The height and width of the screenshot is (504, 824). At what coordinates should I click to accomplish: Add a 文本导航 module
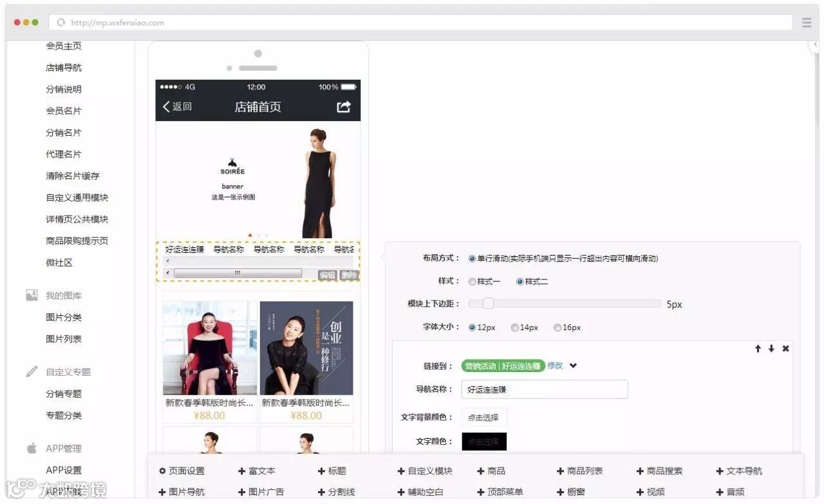(739, 471)
